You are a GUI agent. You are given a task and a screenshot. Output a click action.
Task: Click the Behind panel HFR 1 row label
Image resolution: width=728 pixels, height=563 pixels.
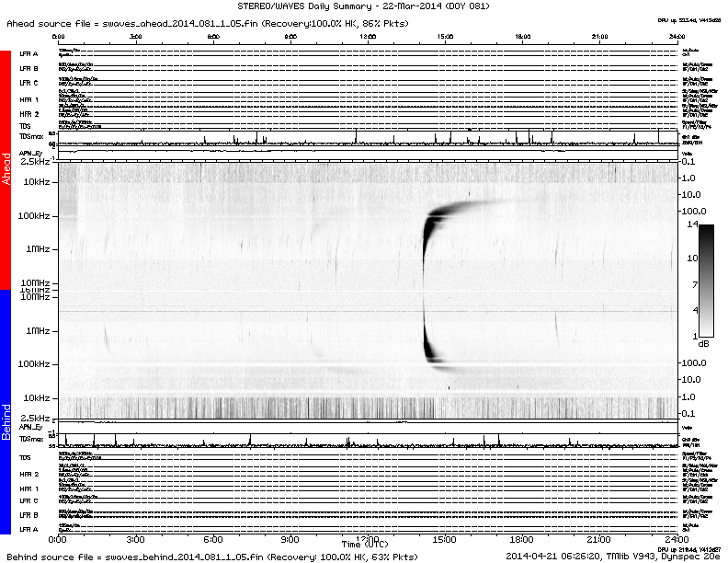(28, 488)
